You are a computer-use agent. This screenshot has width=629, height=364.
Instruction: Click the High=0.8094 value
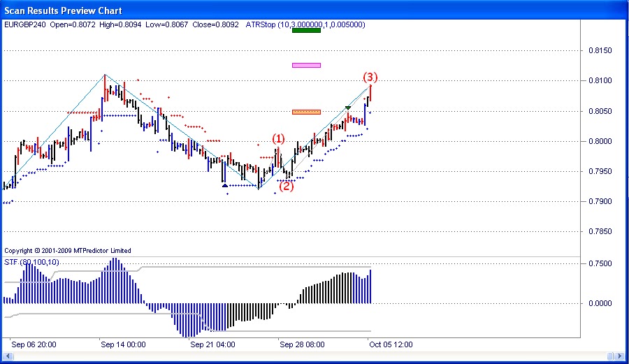click(120, 25)
